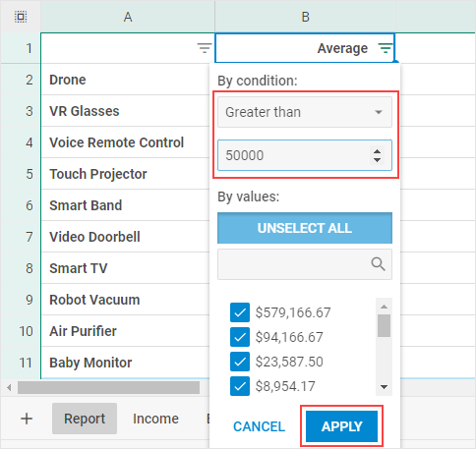Select the Smart TV cell
The image size is (476, 449).
click(x=125, y=268)
